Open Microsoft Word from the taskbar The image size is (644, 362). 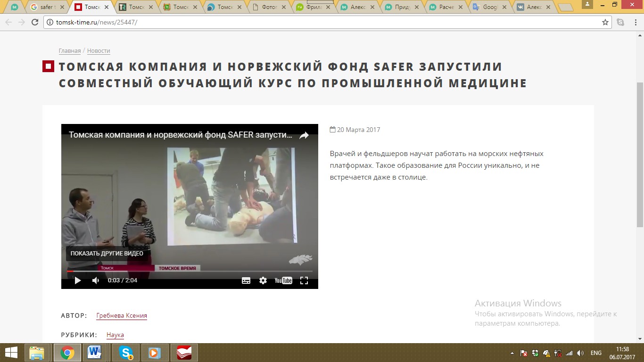pyautogui.click(x=95, y=353)
